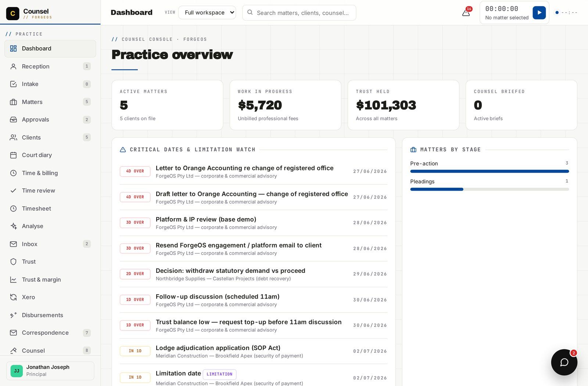Open the Trust shield icon
Viewport: 588px width, 386px height.
13,262
